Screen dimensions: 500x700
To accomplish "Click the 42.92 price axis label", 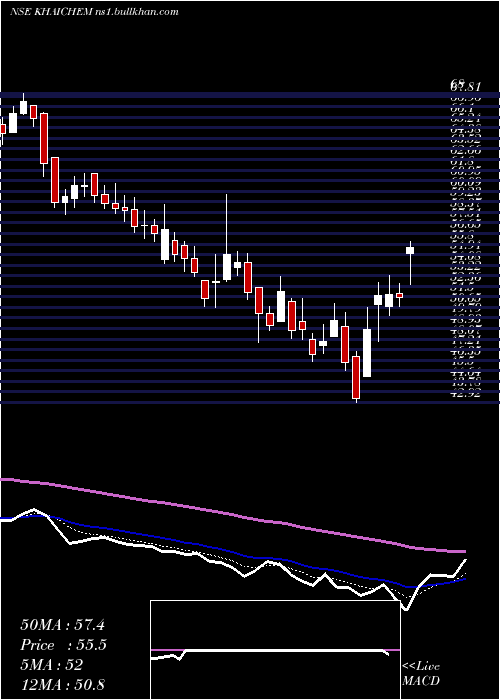I will click(465, 394).
